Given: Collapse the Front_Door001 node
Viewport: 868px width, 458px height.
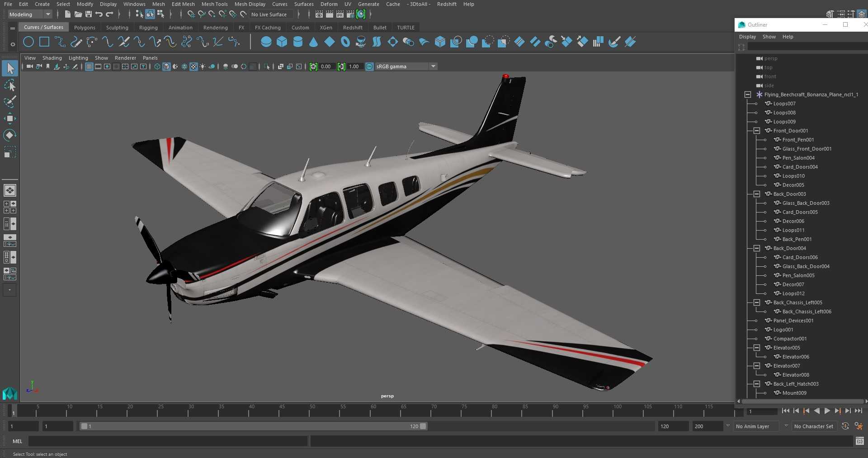Looking at the screenshot, I should [x=757, y=131].
